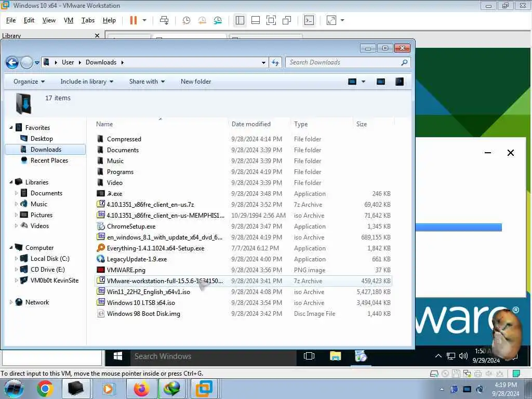Viewport: 532px width, 399px height.
Task: Open VMware File menu
Action: tap(11, 20)
